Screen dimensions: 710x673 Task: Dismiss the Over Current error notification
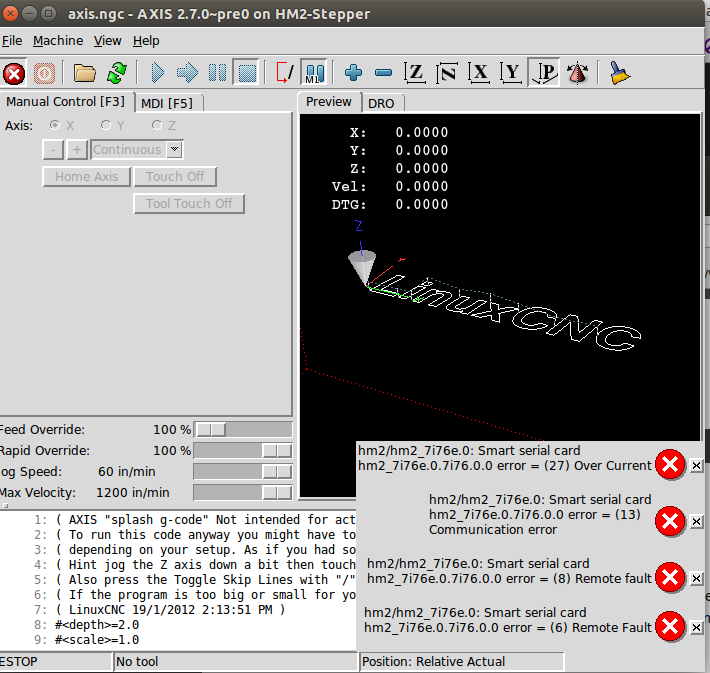click(x=696, y=465)
